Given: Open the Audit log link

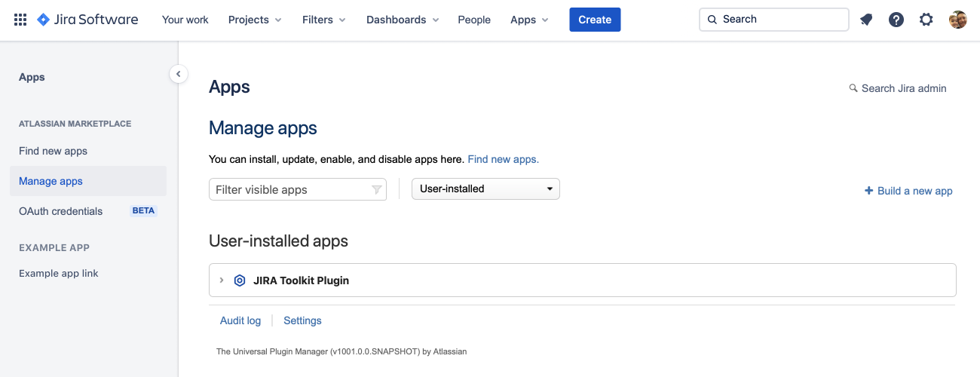Looking at the screenshot, I should 240,320.
